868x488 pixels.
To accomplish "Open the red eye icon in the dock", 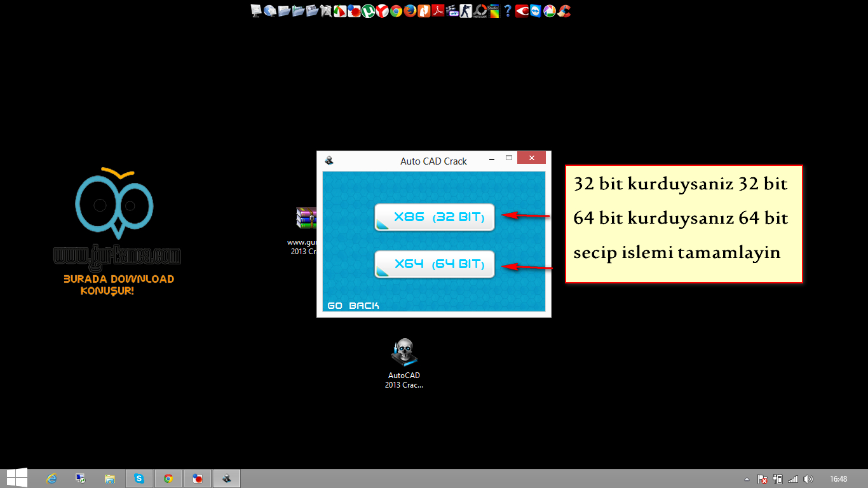I will 522,11.
